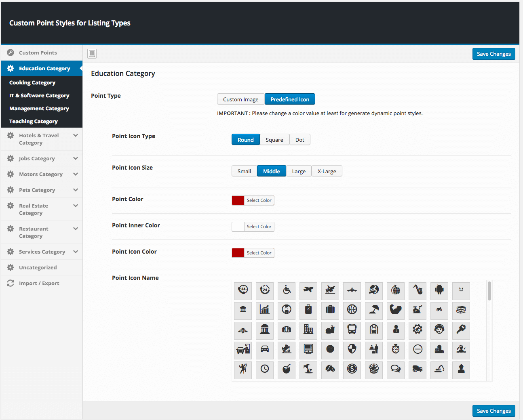Click the top Save Changes button
Image resolution: width=523 pixels, height=420 pixels.
click(493, 54)
